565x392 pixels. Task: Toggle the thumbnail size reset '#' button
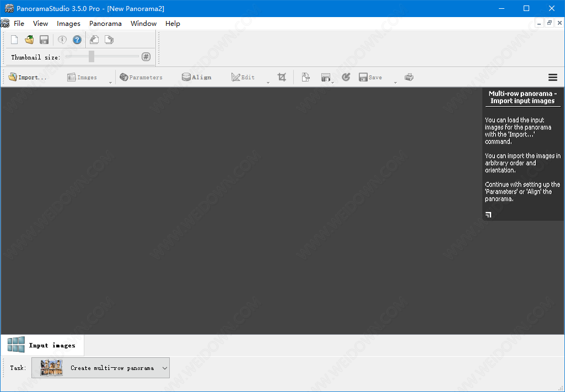click(x=146, y=57)
